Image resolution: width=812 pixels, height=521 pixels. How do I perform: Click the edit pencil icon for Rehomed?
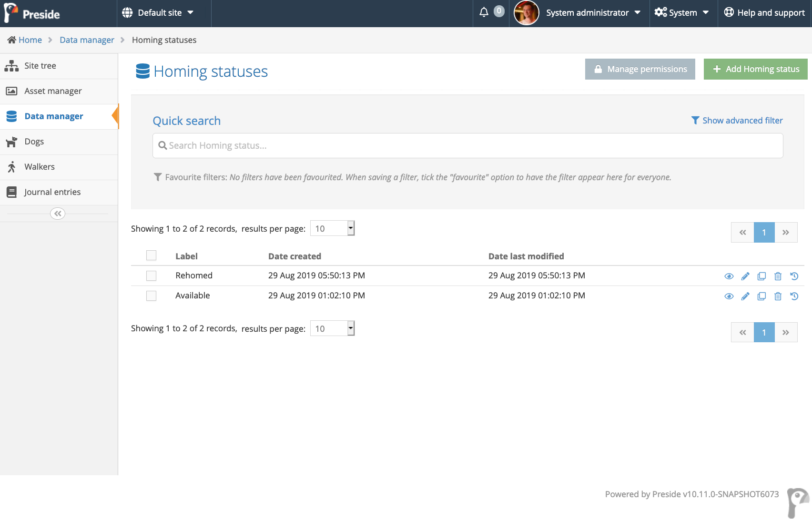(745, 276)
